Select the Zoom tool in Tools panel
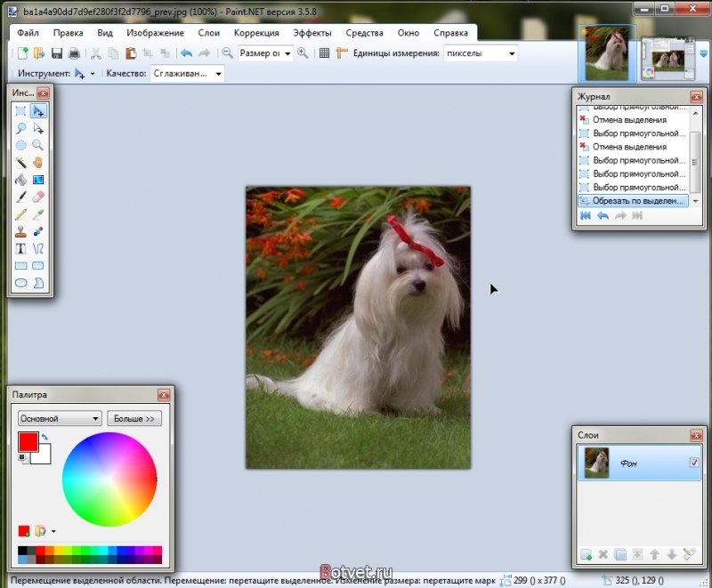This screenshot has height=588, width=712. tap(38, 145)
